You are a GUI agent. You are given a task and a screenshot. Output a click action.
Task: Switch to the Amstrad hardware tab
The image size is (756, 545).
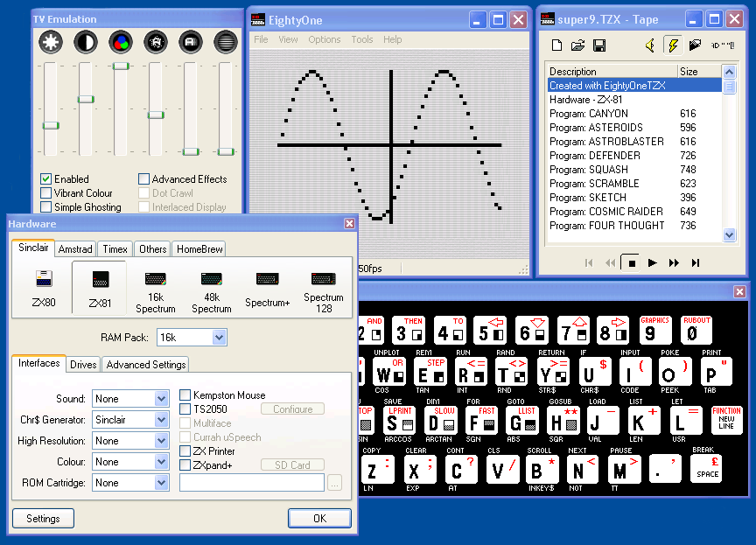tap(75, 249)
